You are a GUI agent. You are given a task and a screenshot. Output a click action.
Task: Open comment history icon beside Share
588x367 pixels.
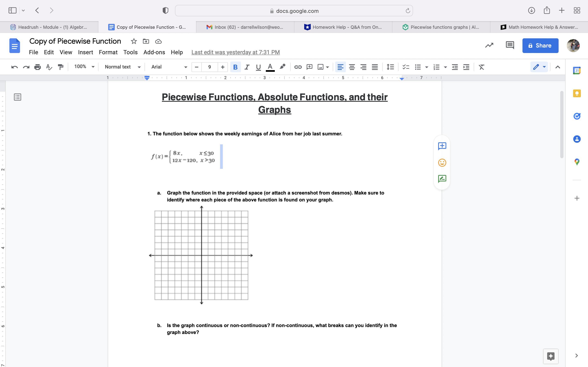coord(510,45)
